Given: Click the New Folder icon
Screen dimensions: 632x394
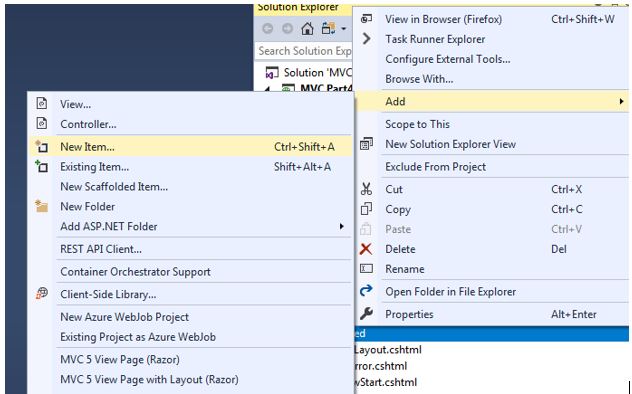Looking at the screenshot, I should (42, 206).
